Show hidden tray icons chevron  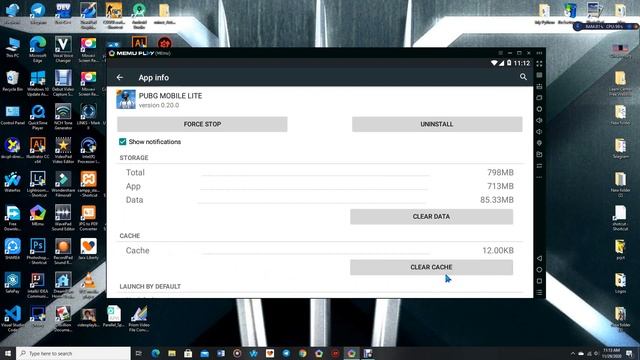click(x=573, y=353)
